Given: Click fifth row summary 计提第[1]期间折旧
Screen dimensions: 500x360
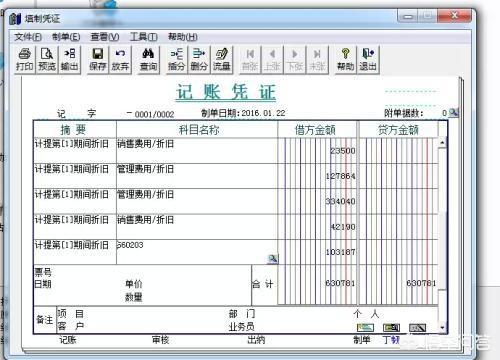Looking at the screenshot, I should 72,245.
